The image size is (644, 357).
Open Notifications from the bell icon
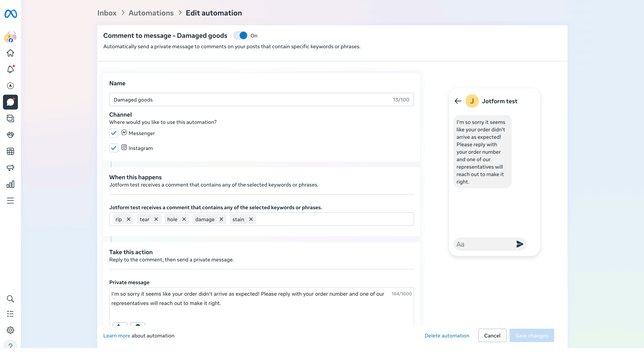11,69
